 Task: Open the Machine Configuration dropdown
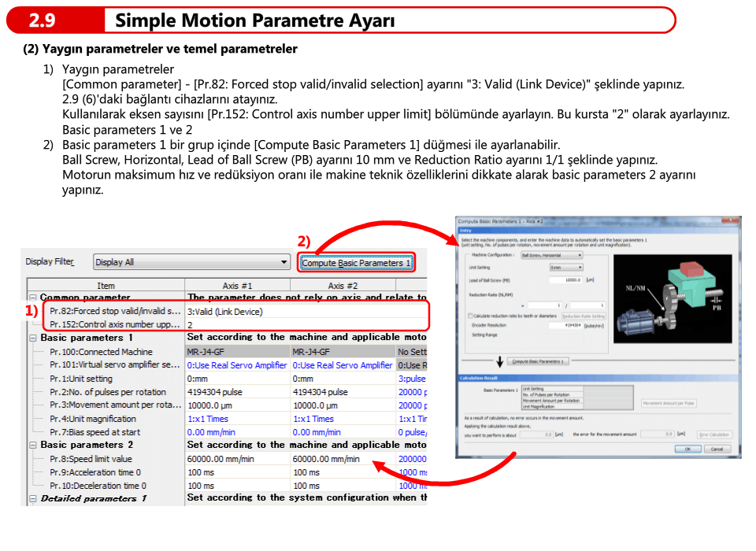click(580, 255)
